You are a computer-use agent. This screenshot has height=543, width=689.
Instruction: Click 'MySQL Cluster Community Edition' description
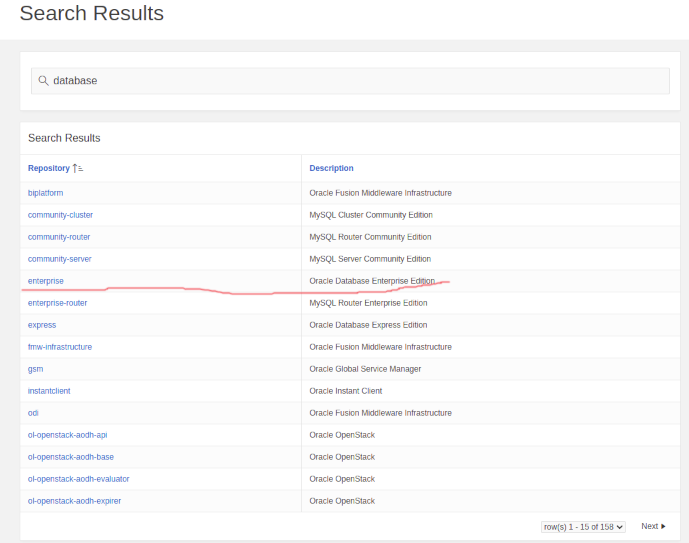pos(371,215)
